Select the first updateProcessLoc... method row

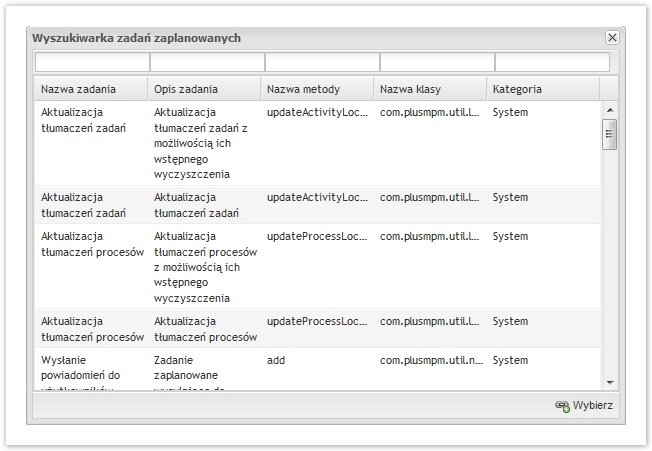pyautogui.click(x=318, y=237)
